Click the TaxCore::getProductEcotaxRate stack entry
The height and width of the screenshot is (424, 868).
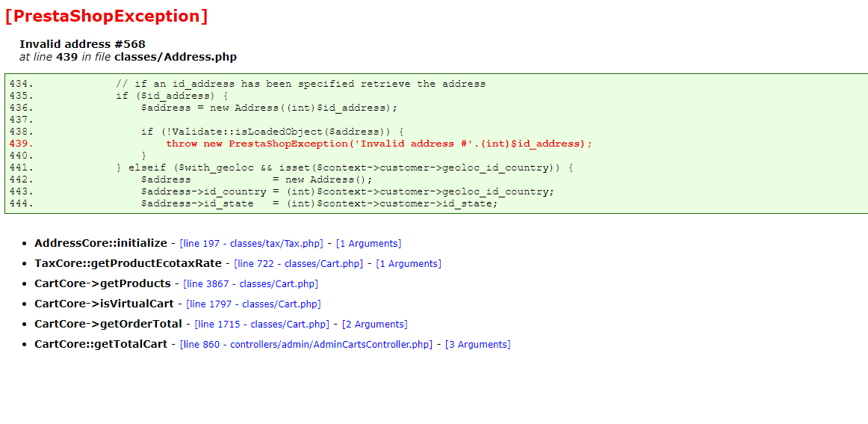pyautogui.click(x=128, y=264)
